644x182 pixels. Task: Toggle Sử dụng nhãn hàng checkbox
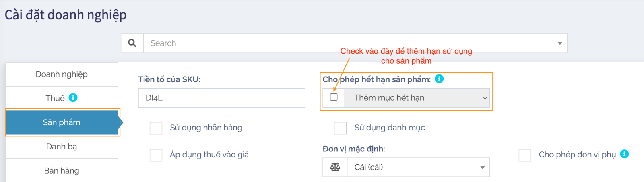(156, 128)
